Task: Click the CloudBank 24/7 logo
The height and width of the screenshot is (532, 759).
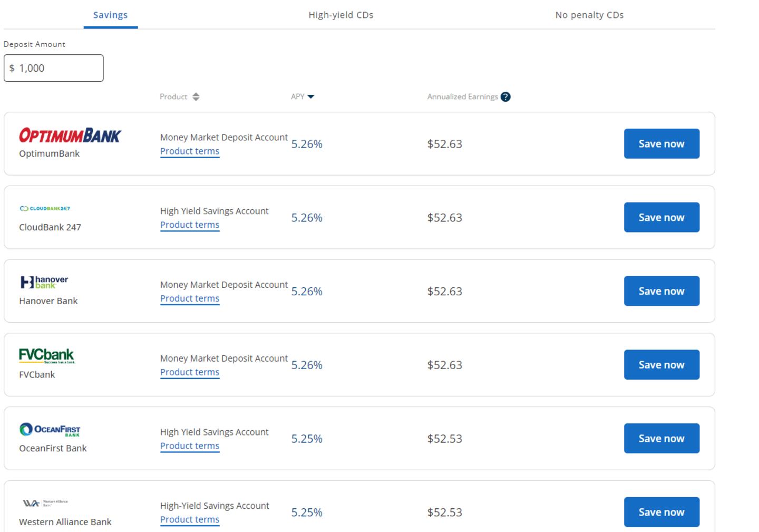Action: tap(45, 209)
